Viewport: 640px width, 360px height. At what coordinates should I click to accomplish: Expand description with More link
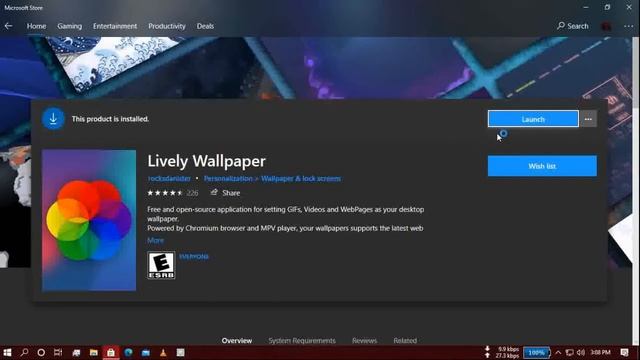click(156, 240)
